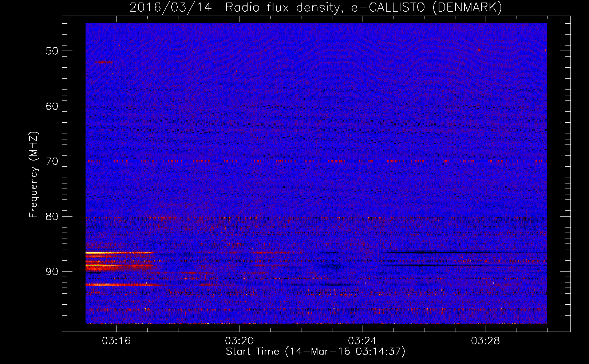Click the dotted red 70 MHz line in the spectrogram
The height and width of the screenshot is (364, 589).
tap(316, 161)
